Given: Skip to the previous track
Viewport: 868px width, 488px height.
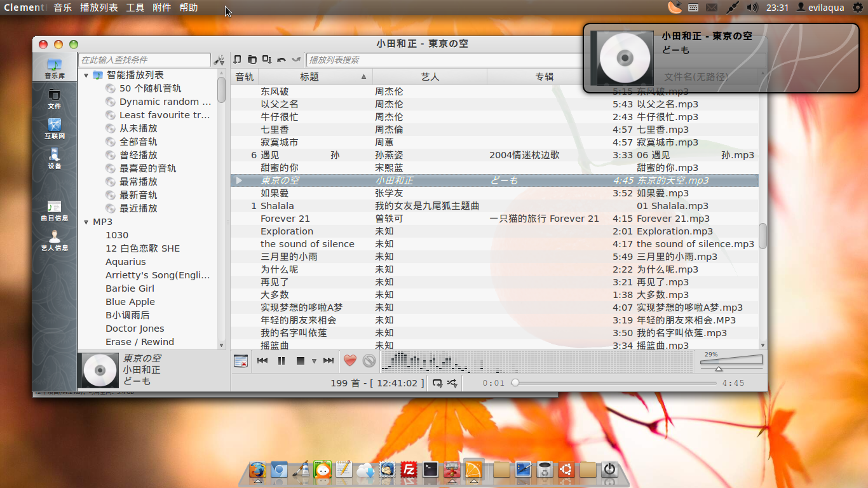Looking at the screenshot, I should (262, 361).
